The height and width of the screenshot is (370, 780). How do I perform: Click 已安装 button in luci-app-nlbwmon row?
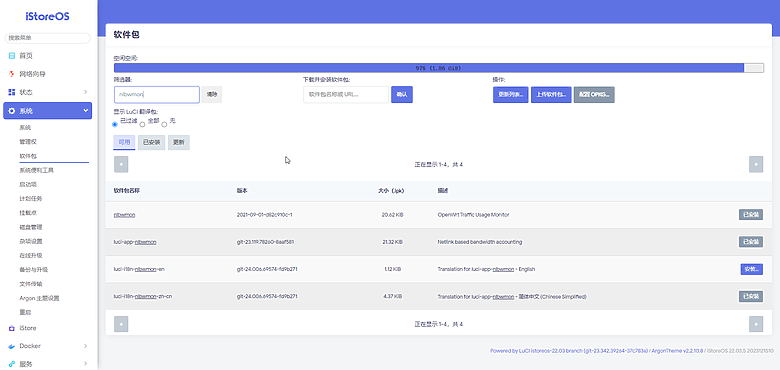(751, 242)
